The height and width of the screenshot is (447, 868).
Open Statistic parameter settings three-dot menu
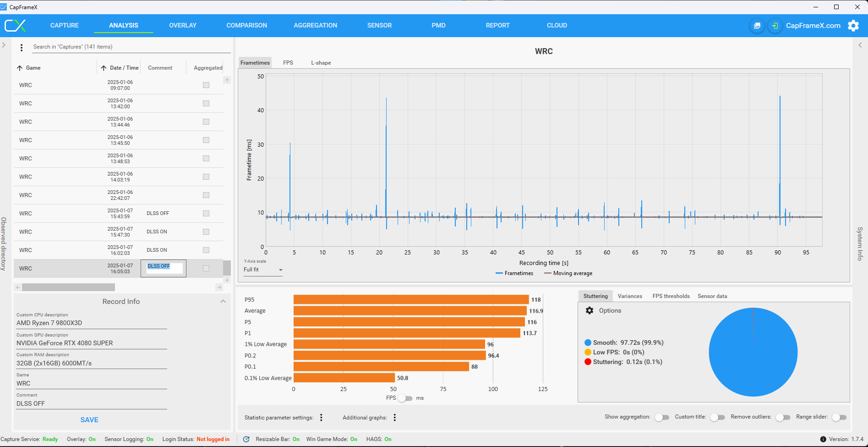[x=321, y=417]
